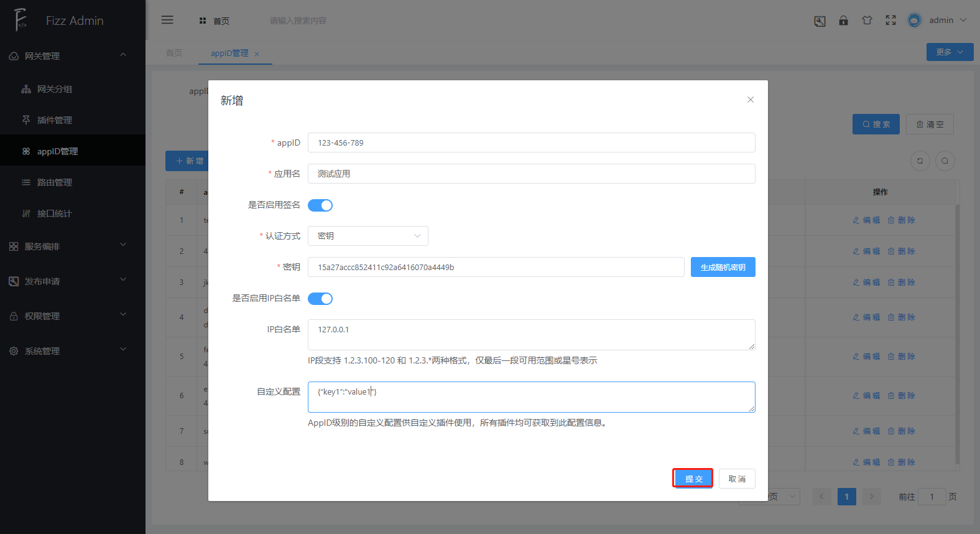Close the appID管理 tab icon

(257, 54)
